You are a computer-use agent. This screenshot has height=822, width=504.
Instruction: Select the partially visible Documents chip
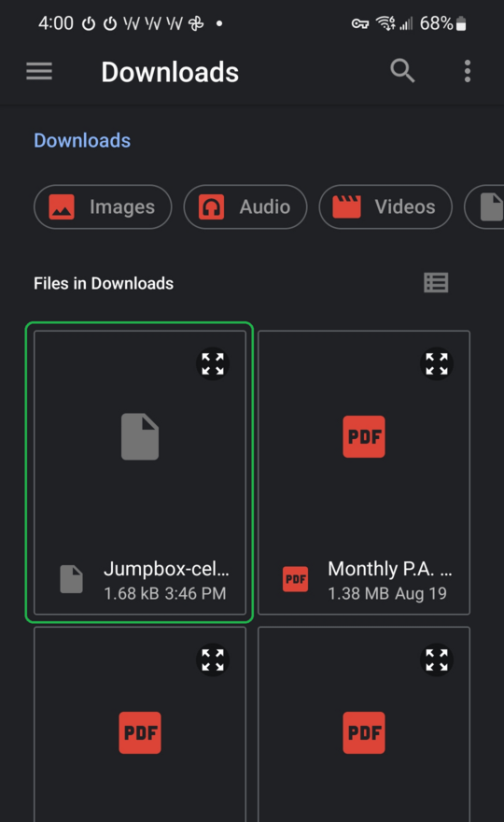click(484, 207)
